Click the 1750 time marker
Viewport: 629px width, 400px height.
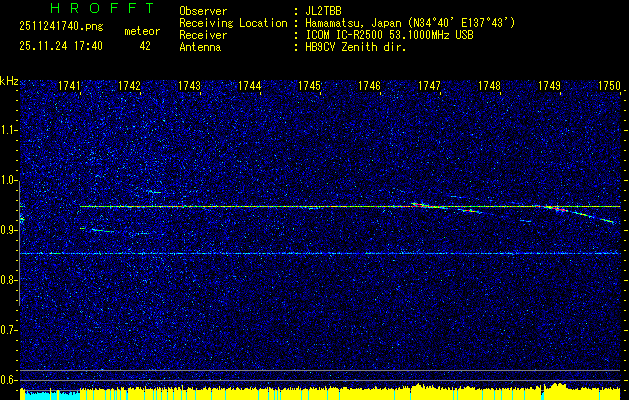(x=609, y=87)
